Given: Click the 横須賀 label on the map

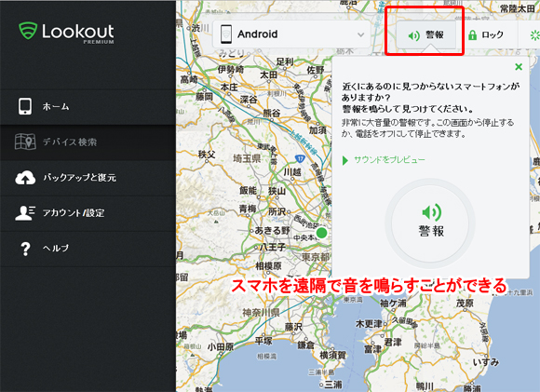Looking at the screenshot, I should point(332,355).
